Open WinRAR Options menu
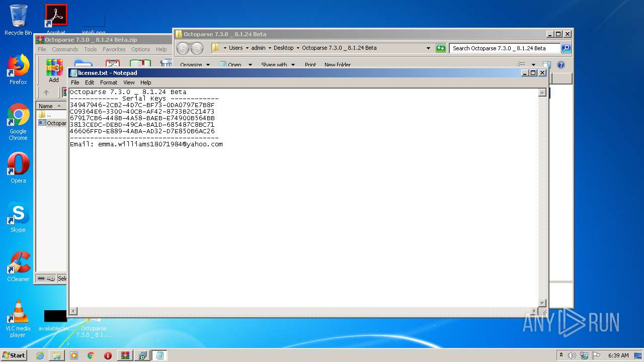644x362 pixels. pyautogui.click(x=141, y=49)
